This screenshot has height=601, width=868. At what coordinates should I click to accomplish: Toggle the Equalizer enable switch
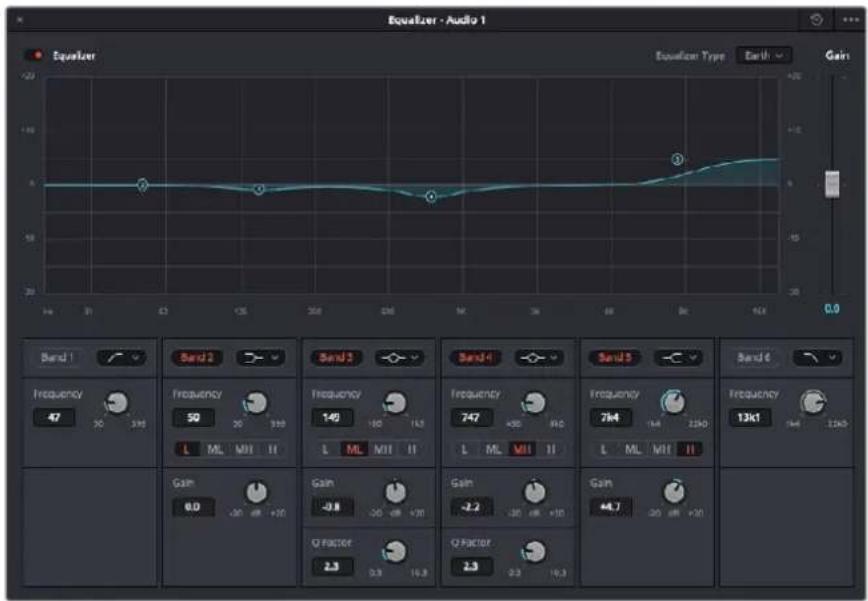pos(34,55)
